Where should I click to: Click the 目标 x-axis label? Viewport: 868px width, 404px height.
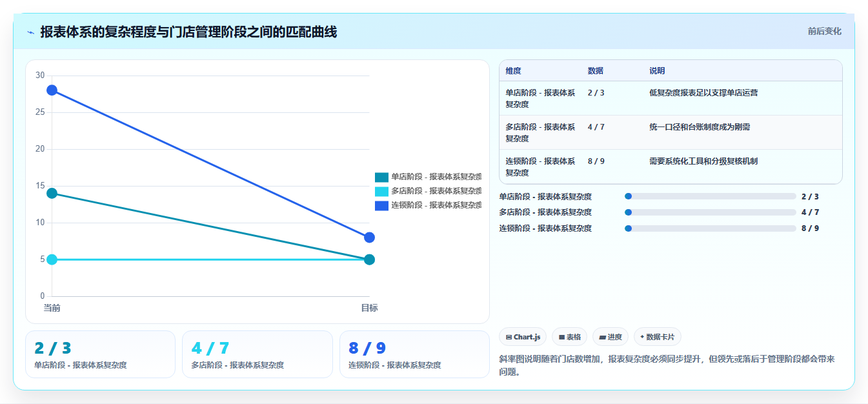point(369,308)
